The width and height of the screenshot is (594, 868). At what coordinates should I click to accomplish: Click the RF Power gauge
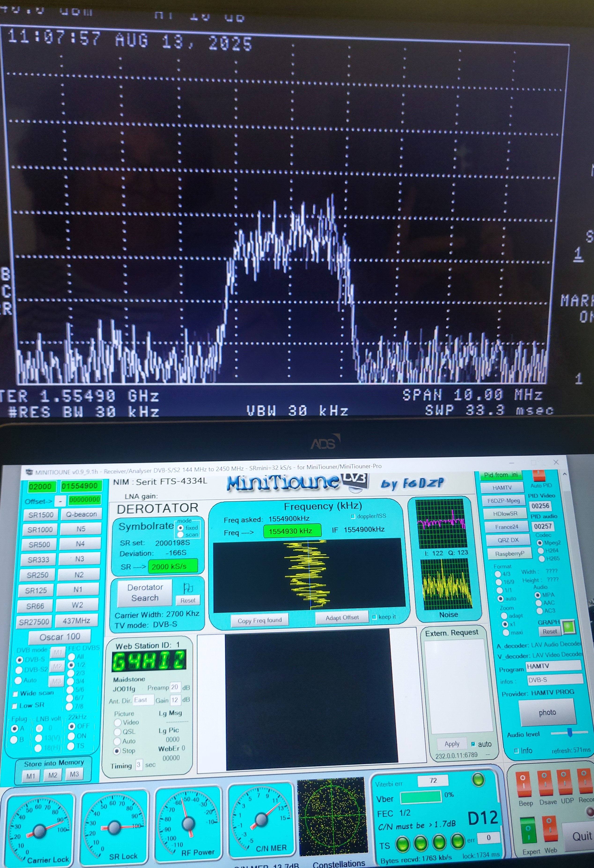(x=188, y=823)
